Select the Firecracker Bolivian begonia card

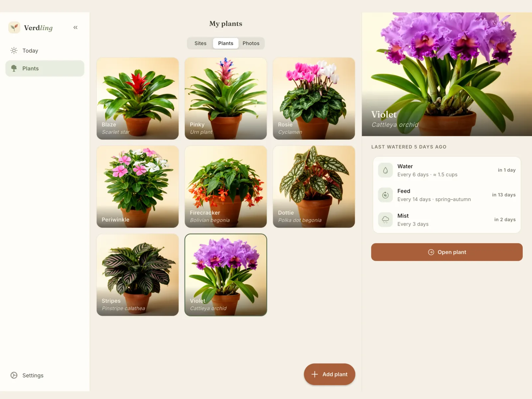click(226, 187)
